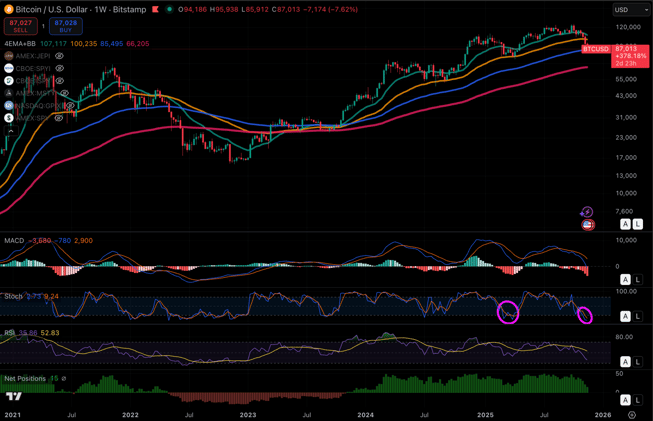653x421 pixels.
Task: Click the pink EMA value 66,205
Action: pyautogui.click(x=137, y=44)
